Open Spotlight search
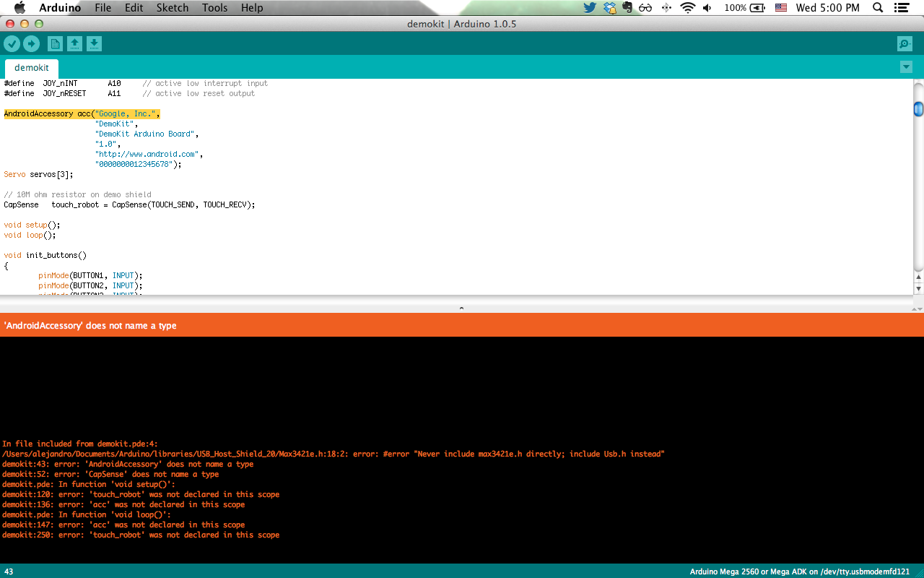 (878, 8)
